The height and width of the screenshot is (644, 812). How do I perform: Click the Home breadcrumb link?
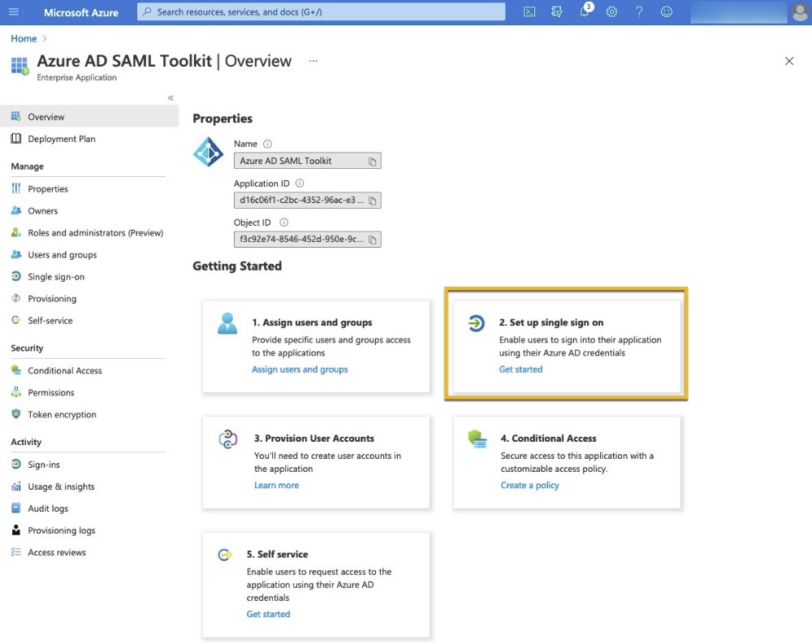24,38
